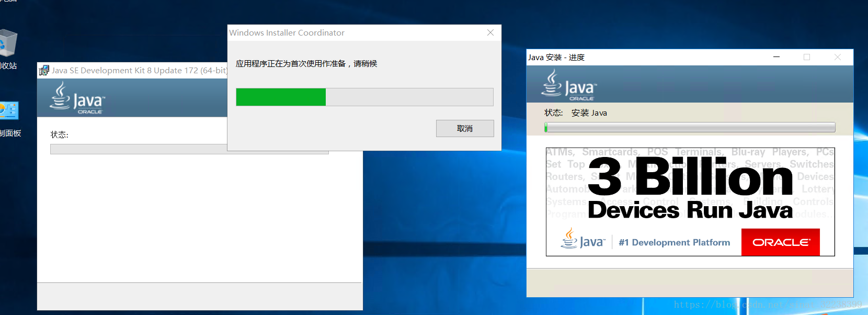Click 'Java SE Development Kit 8 Update 172' title

pyautogui.click(x=139, y=70)
